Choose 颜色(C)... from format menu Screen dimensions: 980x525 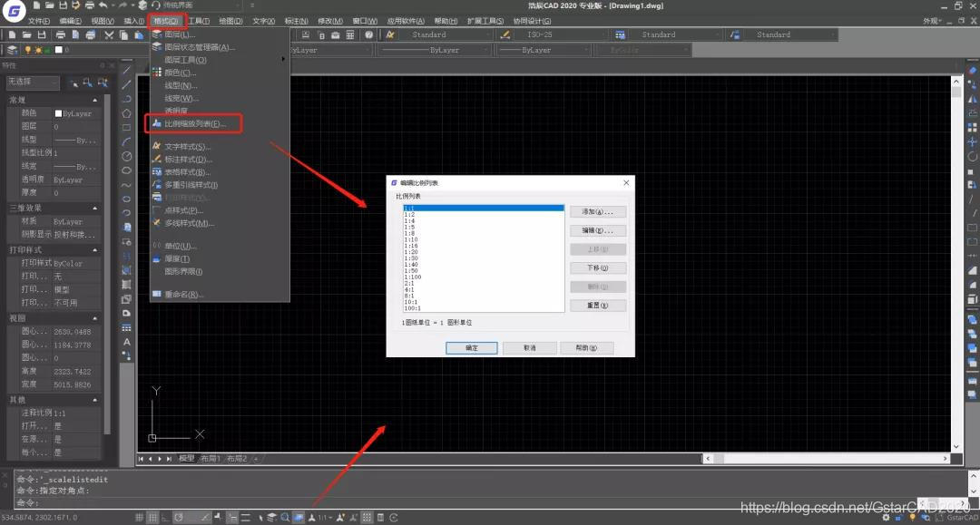coord(180,73)
